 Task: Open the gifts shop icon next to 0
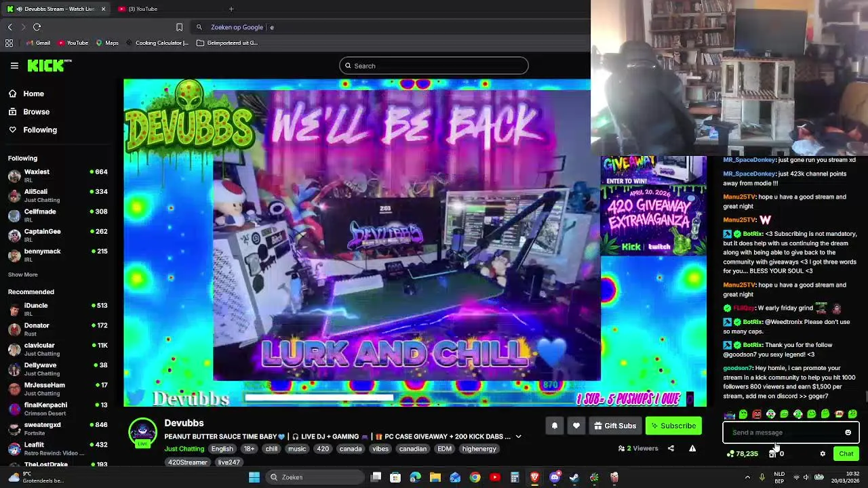(x=772, y=454)
